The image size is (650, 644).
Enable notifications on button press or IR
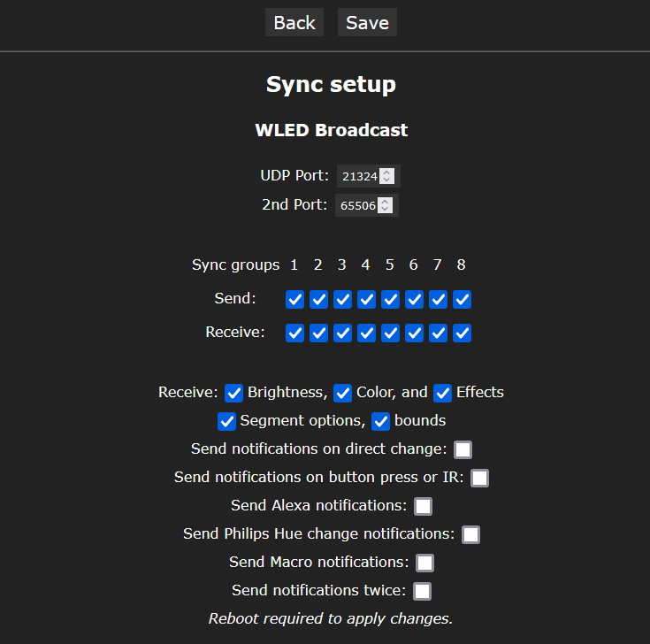(x=479, y=478)
